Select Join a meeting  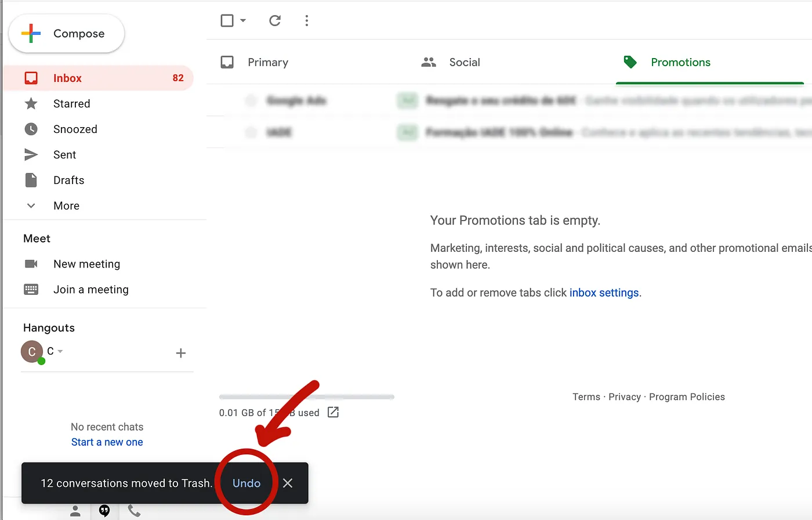(x=91, y=290)
